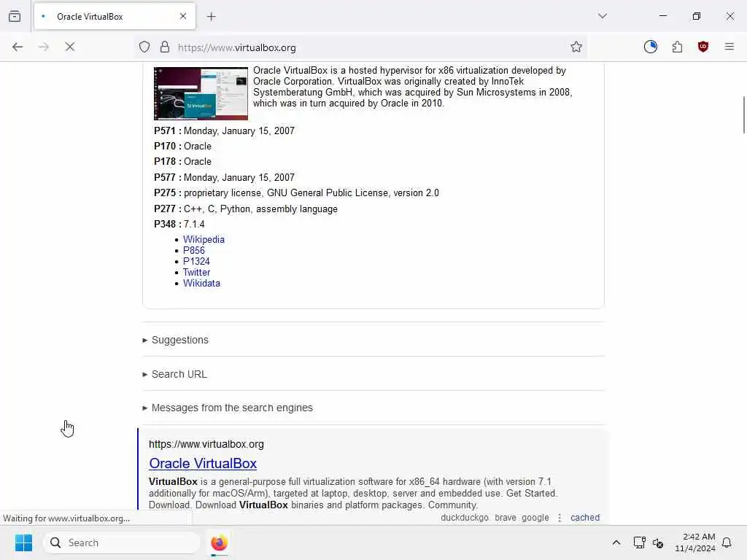
Task: Open the tracking protection shield icon
Action: (144, 47)
